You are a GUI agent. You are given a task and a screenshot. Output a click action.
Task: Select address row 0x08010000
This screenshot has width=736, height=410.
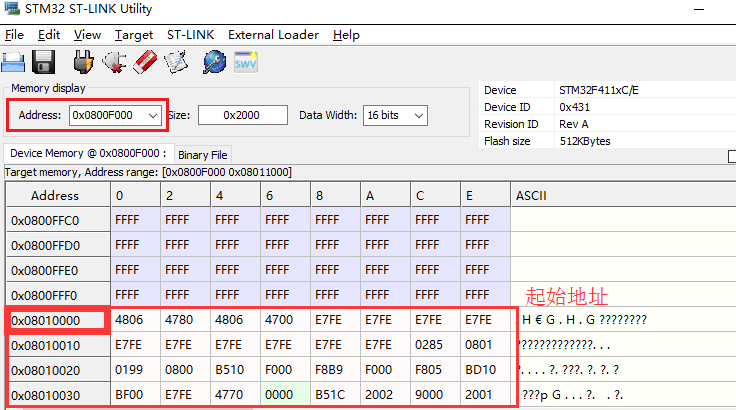click(x=58, y=320)
